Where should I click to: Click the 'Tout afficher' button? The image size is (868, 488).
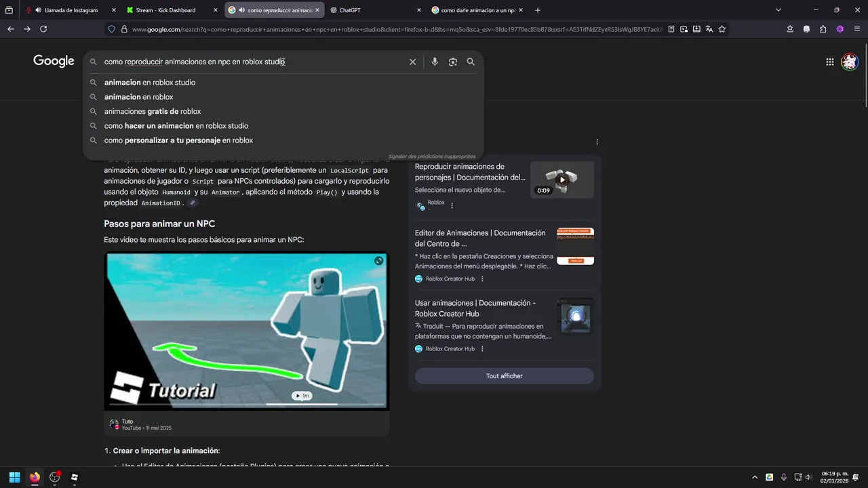click(505, 376)
